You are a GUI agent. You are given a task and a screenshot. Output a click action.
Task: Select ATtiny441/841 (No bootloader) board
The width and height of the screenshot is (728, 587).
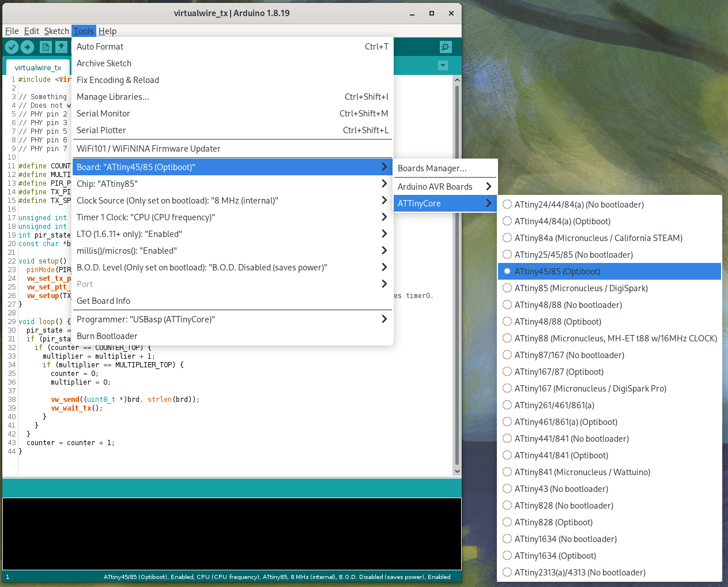(x=609, y=439)
